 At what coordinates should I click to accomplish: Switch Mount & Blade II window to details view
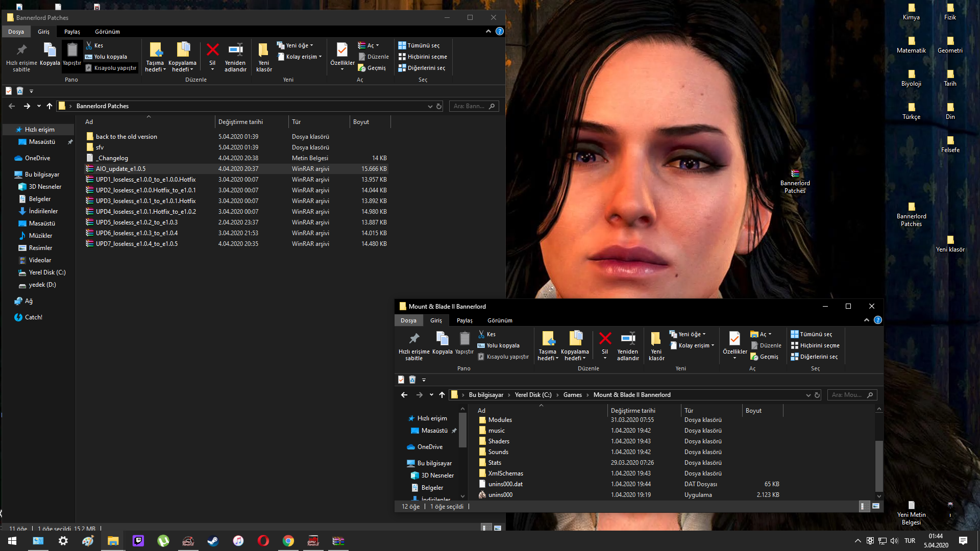coord(863,506)
